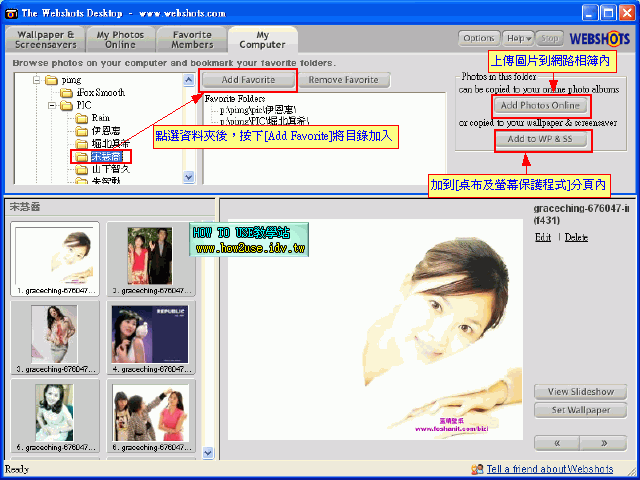This screenshot has height=480, width=640.
Task: Collapse the PIC folder node
Action: tap(52, 106)
